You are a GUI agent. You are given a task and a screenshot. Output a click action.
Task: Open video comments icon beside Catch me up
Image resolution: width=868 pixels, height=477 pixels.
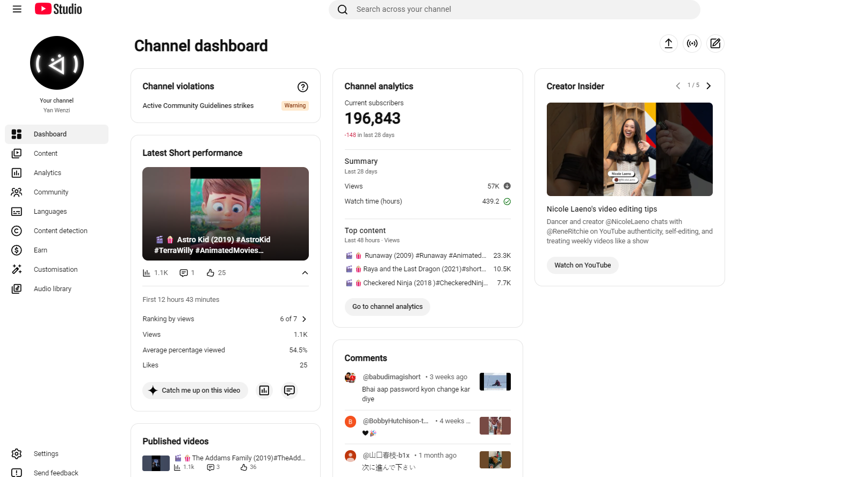pyautogui.click(x=290, y=391)
